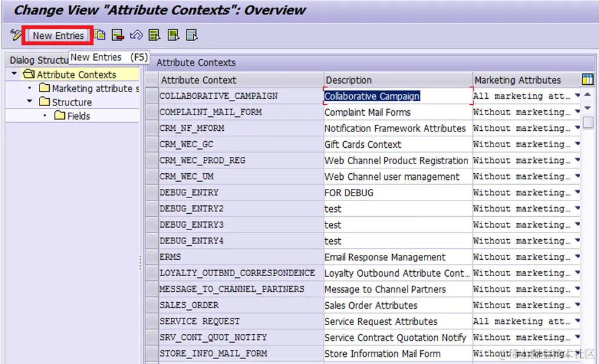Click the Select Block icon
599x364 pixels.
point(173,35)
